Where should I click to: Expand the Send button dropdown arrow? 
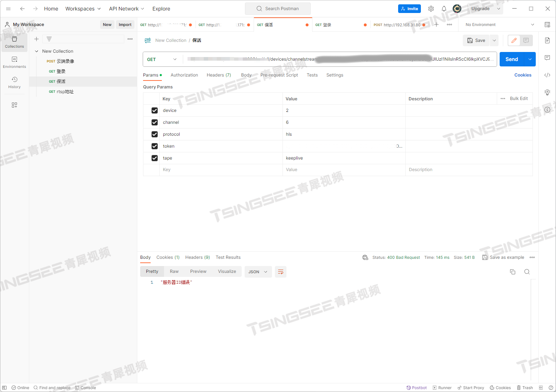(530, 59)
